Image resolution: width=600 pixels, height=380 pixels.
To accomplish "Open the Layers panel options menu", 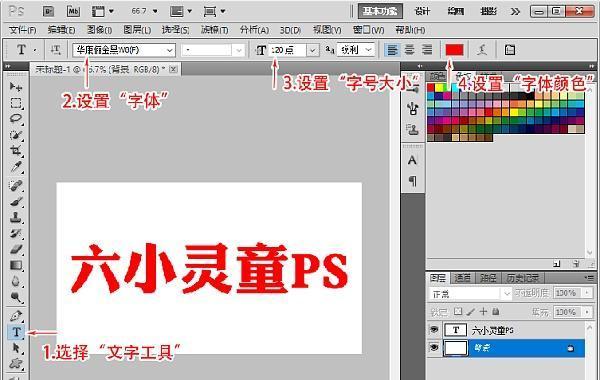I will click(590, 277).
